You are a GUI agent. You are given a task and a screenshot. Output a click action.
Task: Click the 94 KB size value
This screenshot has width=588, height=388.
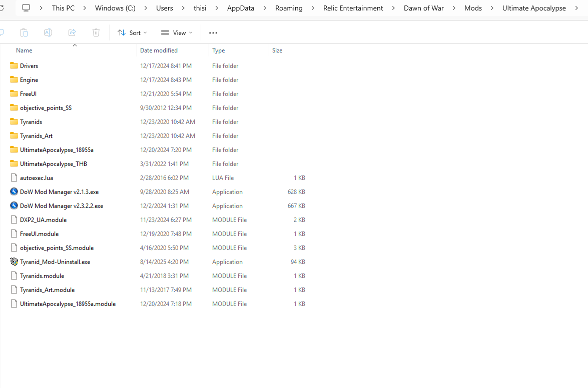298,262
